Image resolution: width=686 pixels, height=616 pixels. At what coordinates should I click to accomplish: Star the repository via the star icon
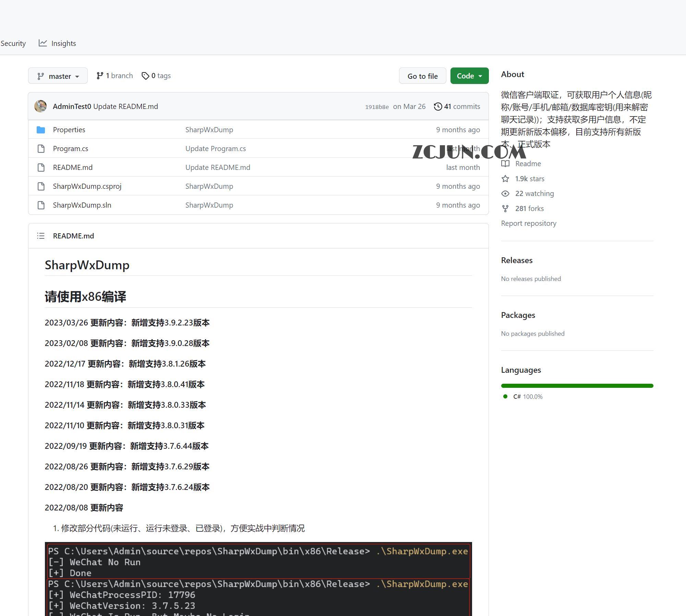[505, 178]
